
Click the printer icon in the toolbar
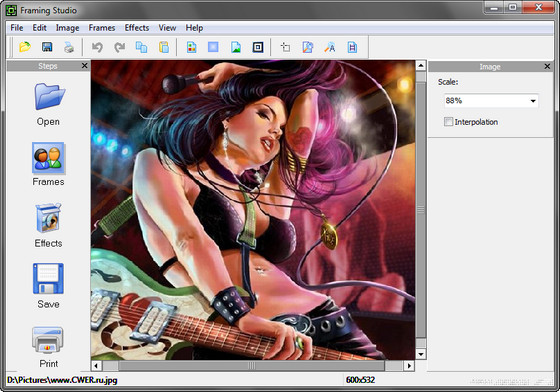point(69,47)
